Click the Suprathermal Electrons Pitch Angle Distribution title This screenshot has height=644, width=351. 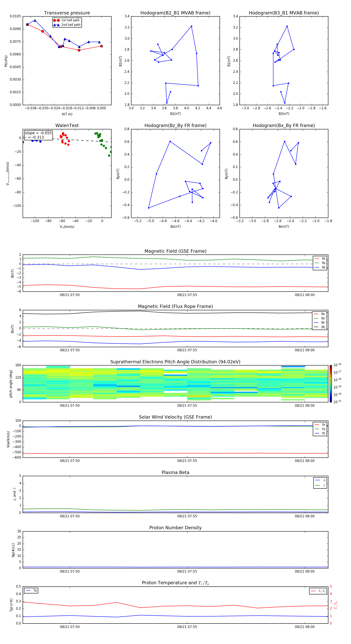click(175, 362)
